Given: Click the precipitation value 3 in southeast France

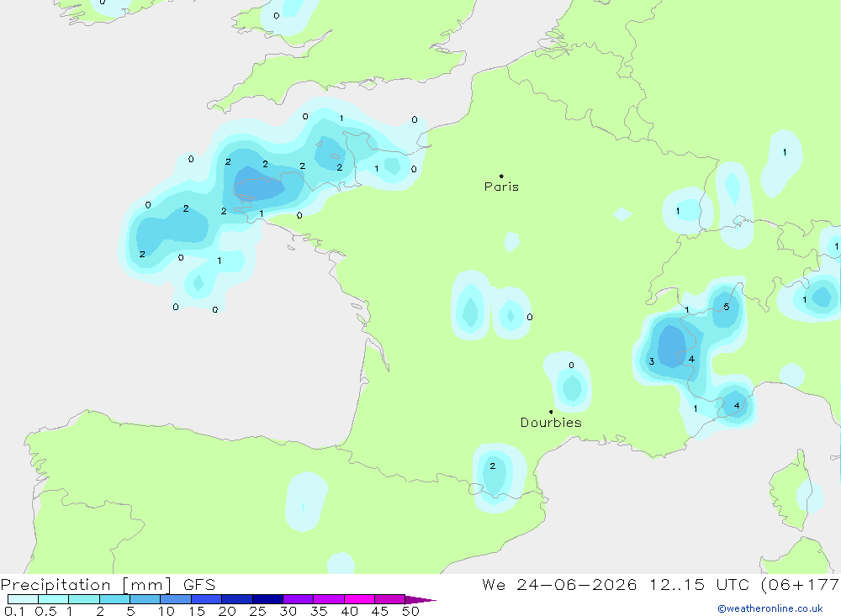Looking at the screenshot, I should click(652, 361).
